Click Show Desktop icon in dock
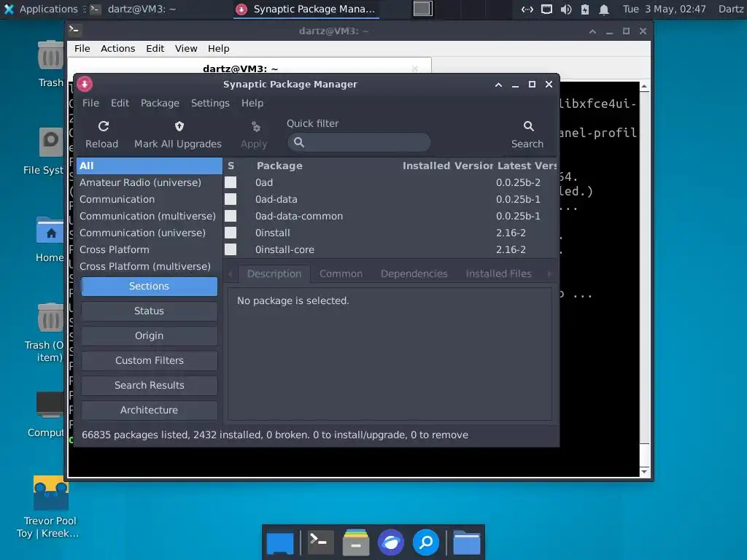Image resolution: width=747 pixels, height=560 pixels. click(x=280, y=542)
